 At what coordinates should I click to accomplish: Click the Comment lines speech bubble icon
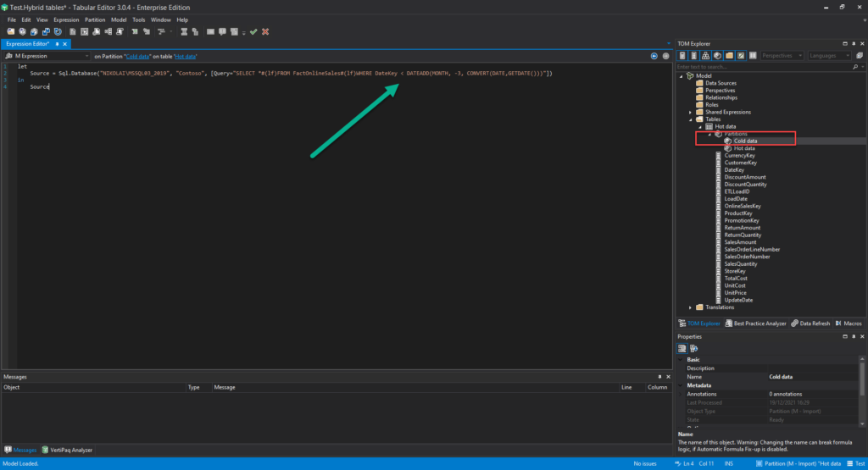tap(223, 32)
